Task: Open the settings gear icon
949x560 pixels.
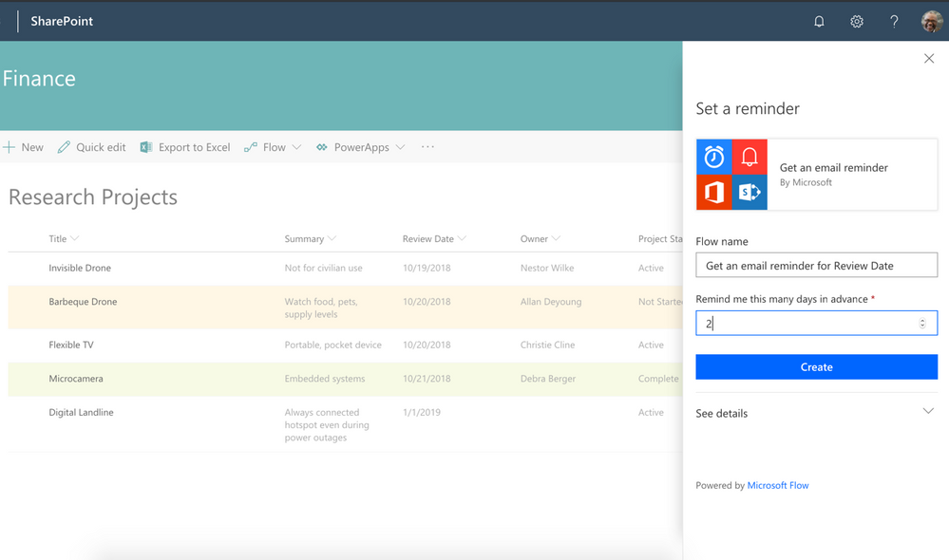Action: click(857, 21)
